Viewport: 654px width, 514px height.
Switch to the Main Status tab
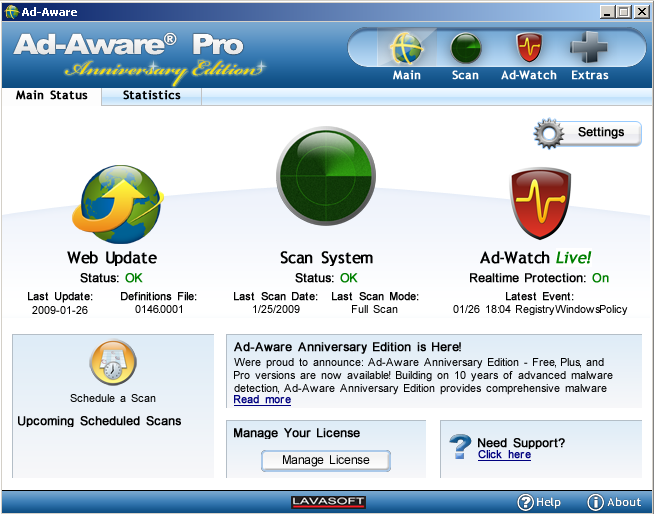click(x=52, y=96)
